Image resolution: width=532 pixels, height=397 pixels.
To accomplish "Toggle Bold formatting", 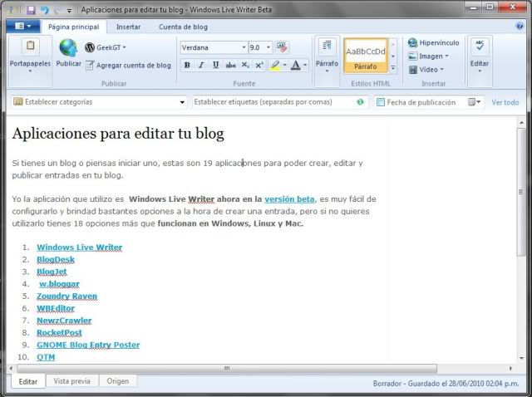I will pos(187,65).
